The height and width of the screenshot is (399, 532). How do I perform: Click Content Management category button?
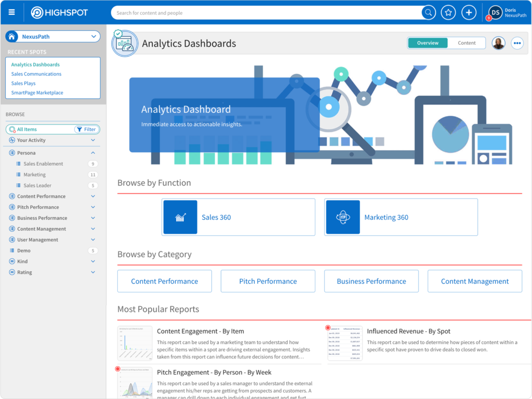475,281
